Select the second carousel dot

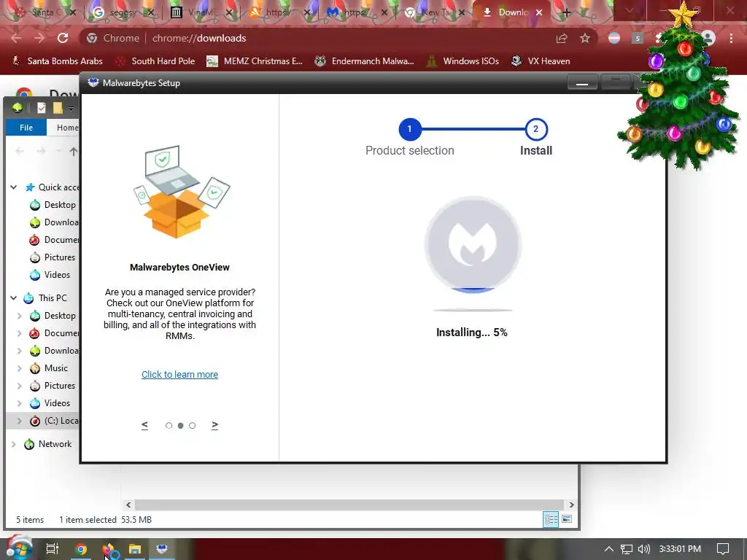pyautogui.click(x=181, y=426)
